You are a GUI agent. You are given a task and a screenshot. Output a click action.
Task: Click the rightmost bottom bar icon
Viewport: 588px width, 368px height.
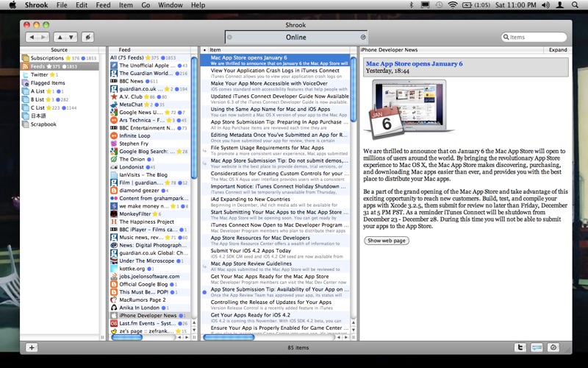553,347
